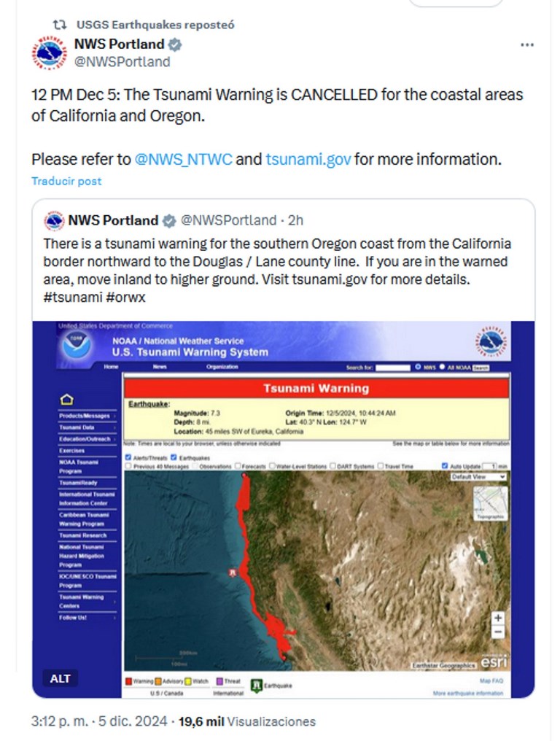Screen dimensions: 560x741
Task: Click the News item in NOAA navigation
Action: coord(160,367)
